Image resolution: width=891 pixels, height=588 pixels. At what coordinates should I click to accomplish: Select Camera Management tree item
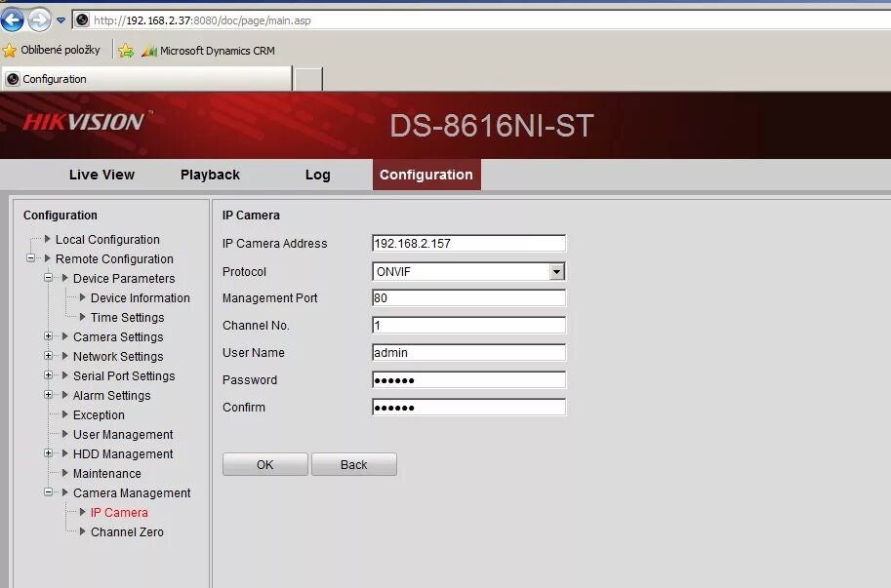(x=132, y=493)
